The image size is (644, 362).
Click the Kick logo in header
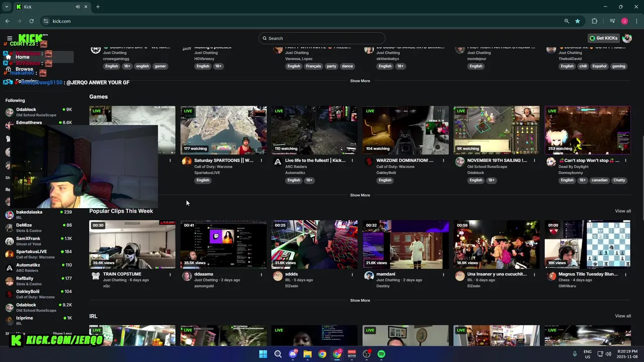[x=30, y=38]
